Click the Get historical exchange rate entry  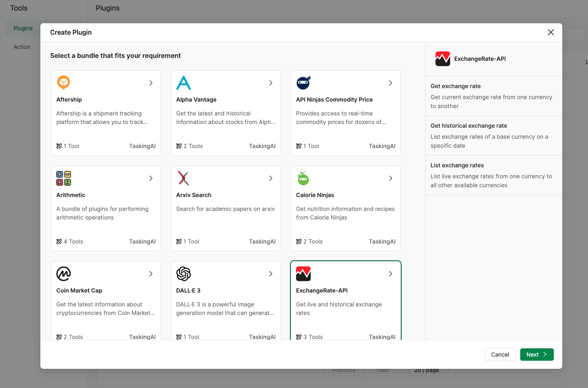coord(494,135)
